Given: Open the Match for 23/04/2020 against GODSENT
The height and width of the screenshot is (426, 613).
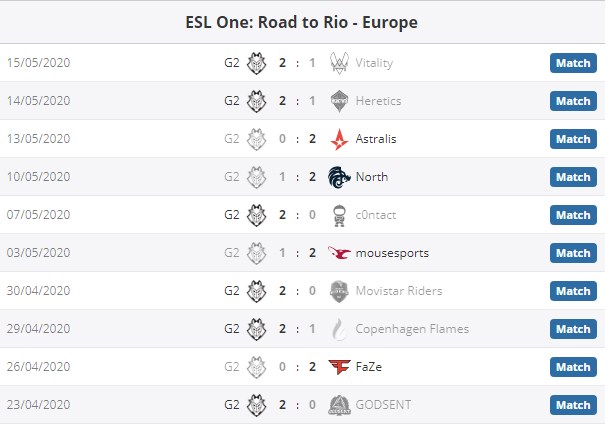Looking at the screenshot, I should (573, 405).
